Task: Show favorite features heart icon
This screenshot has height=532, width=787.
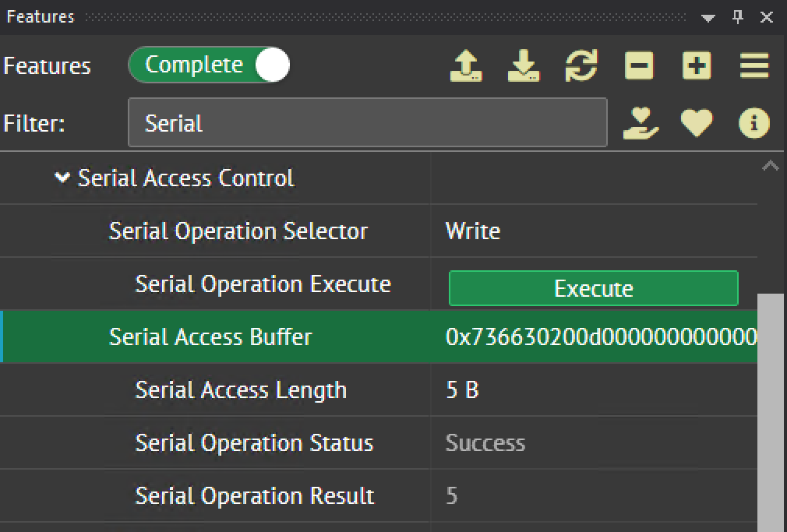Action: [697, 123]
